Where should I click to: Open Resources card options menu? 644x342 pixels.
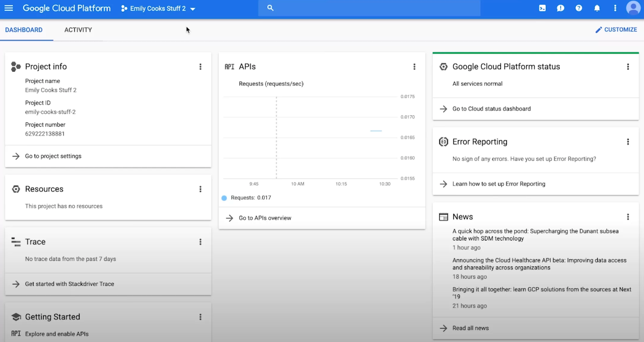[201, 189]
